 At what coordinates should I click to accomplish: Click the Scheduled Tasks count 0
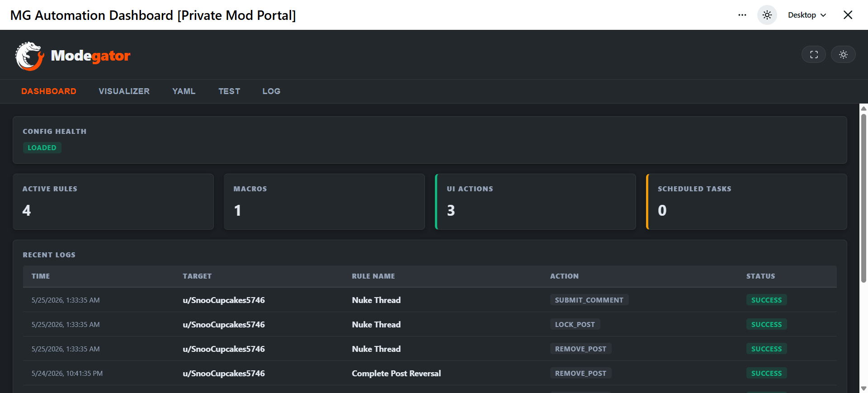(x=662, y=210)
